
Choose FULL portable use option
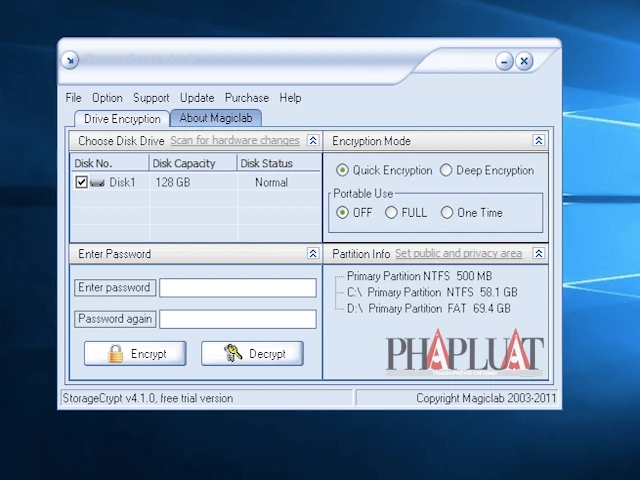(391, 213)
